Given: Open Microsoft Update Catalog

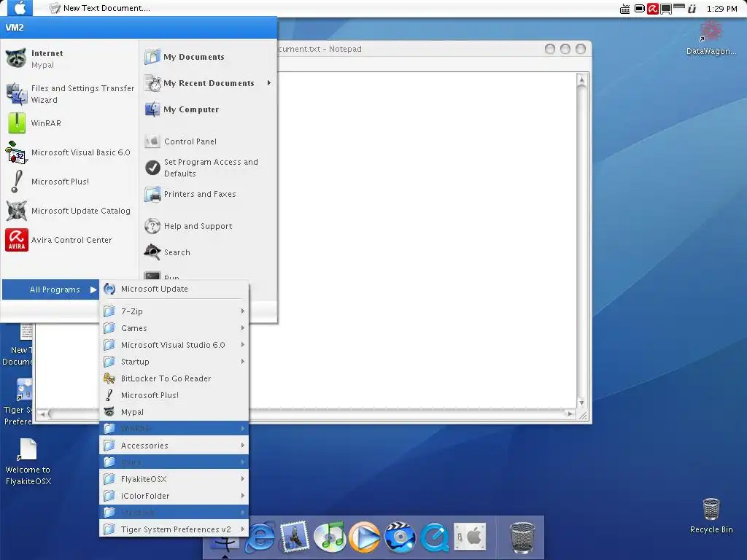Looking at the screenshot, I should coord(69,211).
